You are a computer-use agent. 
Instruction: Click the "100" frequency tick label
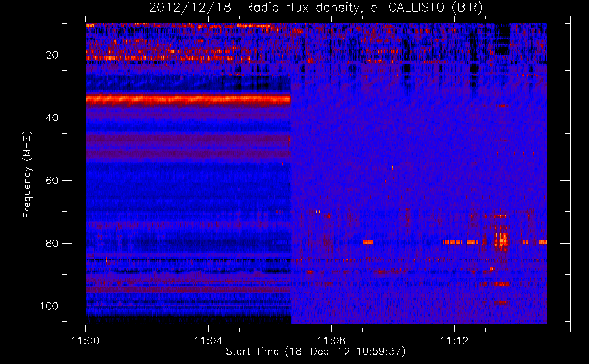pyautogui.click(x=49, y=306)
